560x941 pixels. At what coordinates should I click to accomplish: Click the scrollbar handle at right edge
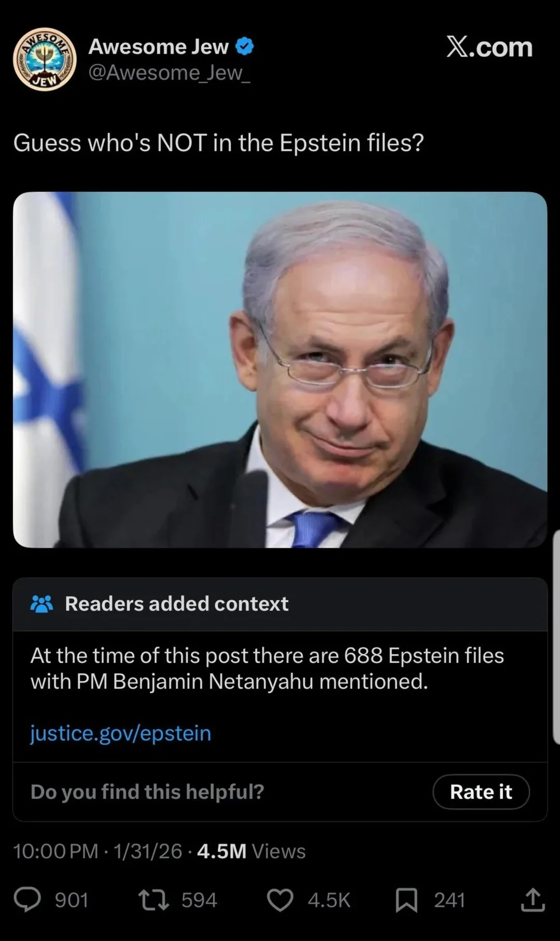coord(556,637)
